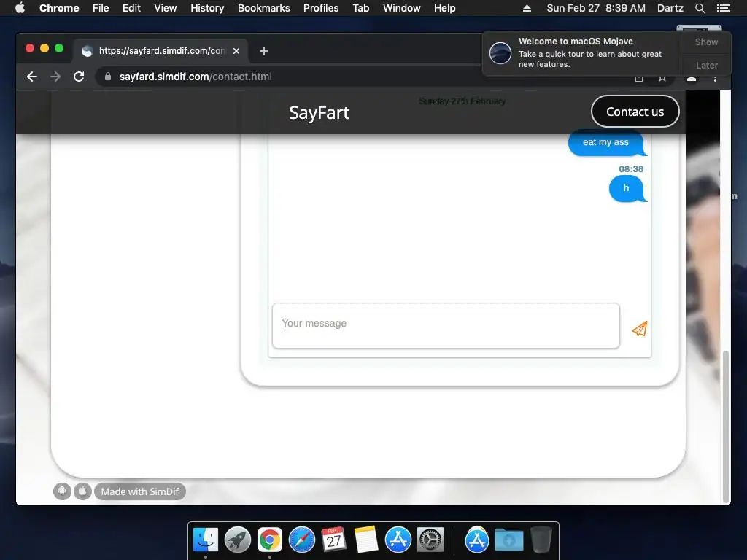Open the Window menu
747x560 pixels.
(x=402, y=8)
